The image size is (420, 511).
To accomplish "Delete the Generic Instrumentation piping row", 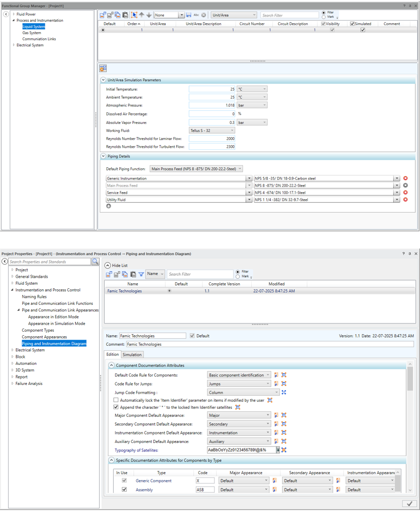I will (405, 178).
